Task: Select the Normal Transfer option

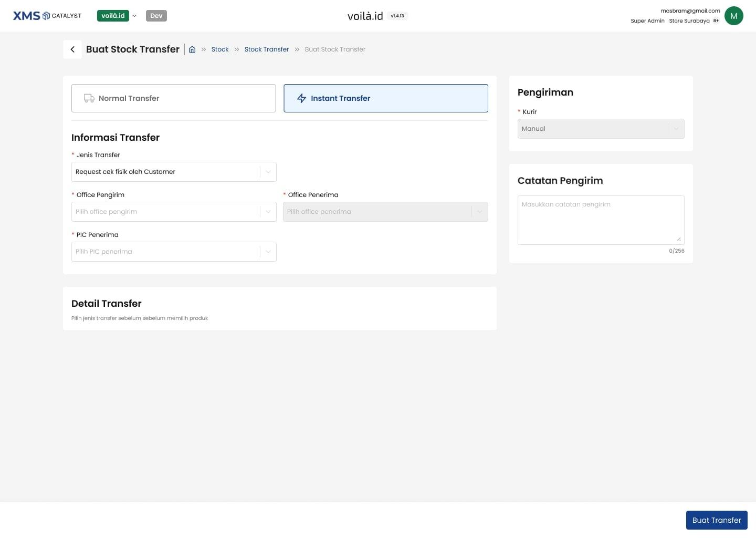Action: click(x=173, y=98)
